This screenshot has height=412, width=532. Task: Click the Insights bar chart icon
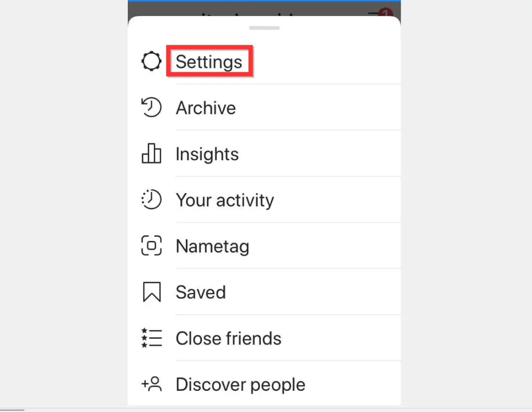click(x=151, y=154)
